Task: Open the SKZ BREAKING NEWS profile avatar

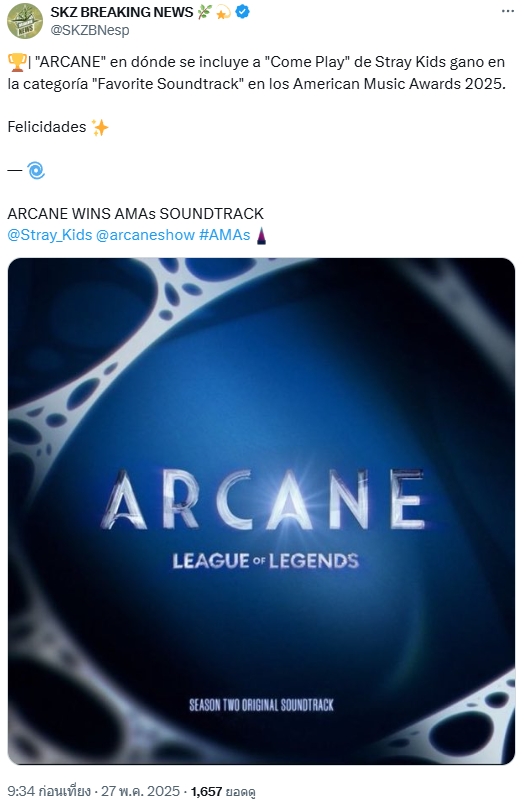Action: pyautogui.click(x=24, y=21)
